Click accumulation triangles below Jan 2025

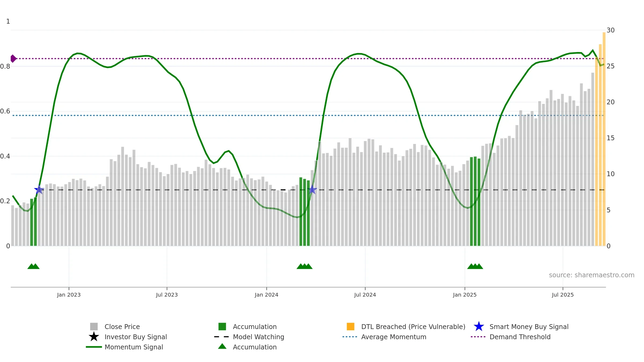point(475,266)
